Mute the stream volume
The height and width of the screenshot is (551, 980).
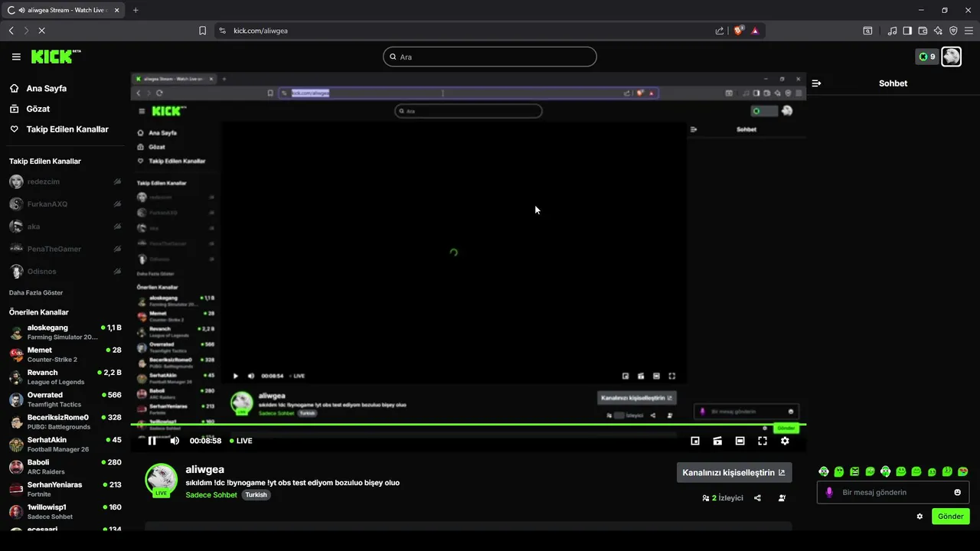point(175,441)
